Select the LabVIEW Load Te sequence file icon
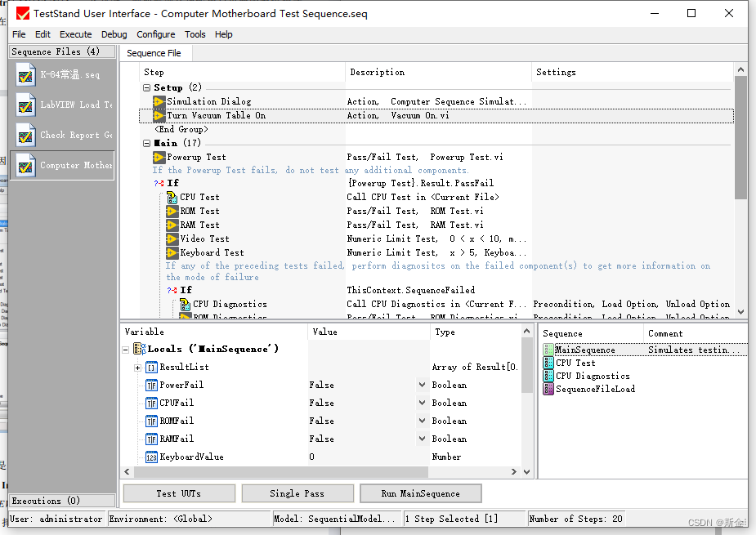 25,105
